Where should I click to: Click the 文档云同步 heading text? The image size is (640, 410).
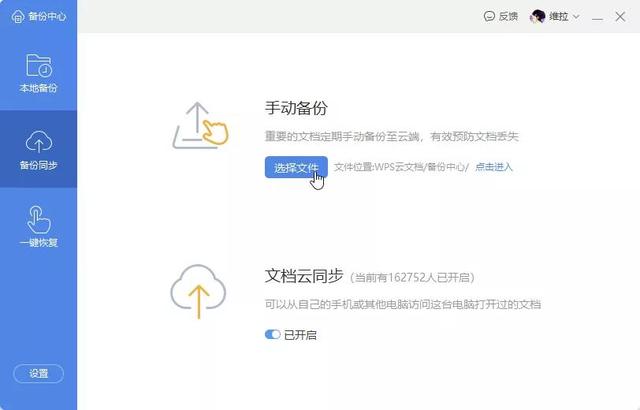point(304,276)
